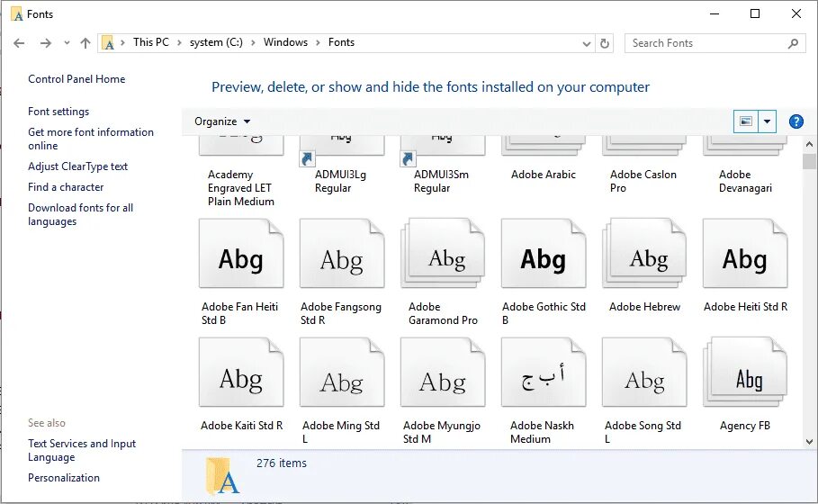
Task: Open Personalization link
Action: click(x=64, y=478)
